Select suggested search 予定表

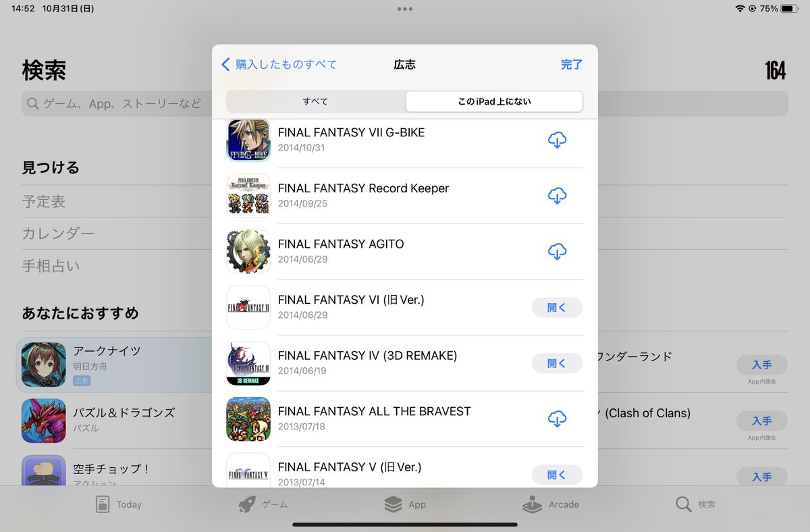(44, 202)
